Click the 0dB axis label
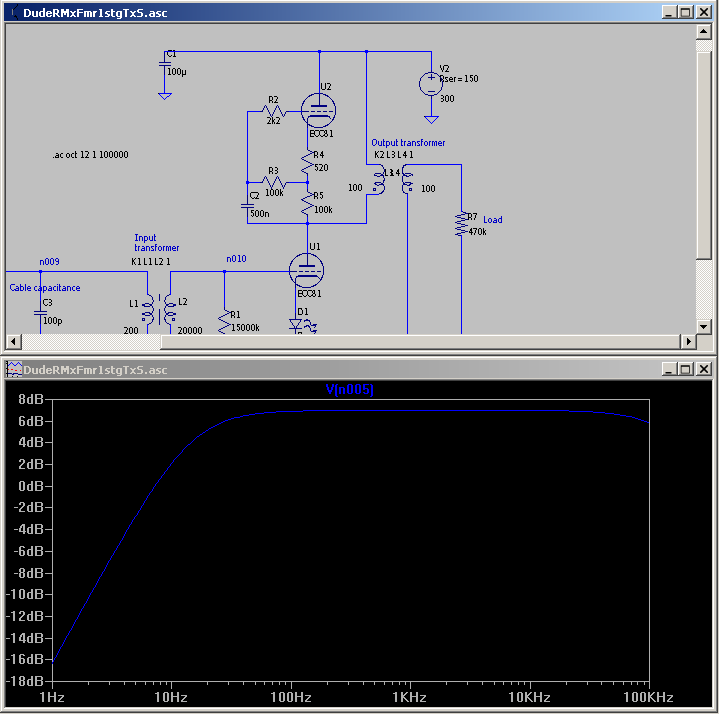This screenshot has width=719, height=715. point(30,486)
